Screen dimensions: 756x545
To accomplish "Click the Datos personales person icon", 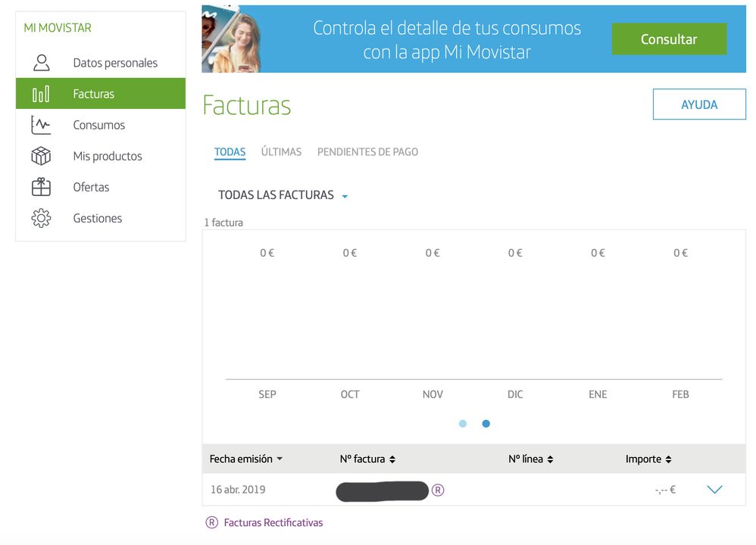I will click(41, 63).
